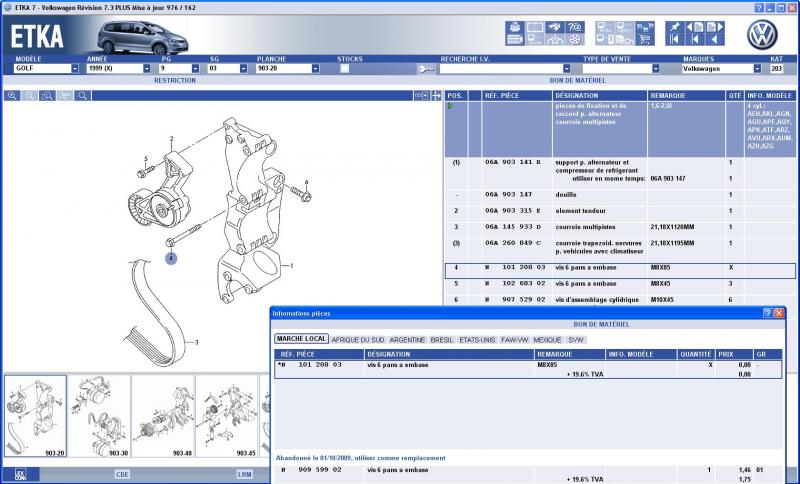Open the ANNÉE dropdown showing 1999 (X)
800x484 pixels.
pyautogui.click(x=147, y=68)
